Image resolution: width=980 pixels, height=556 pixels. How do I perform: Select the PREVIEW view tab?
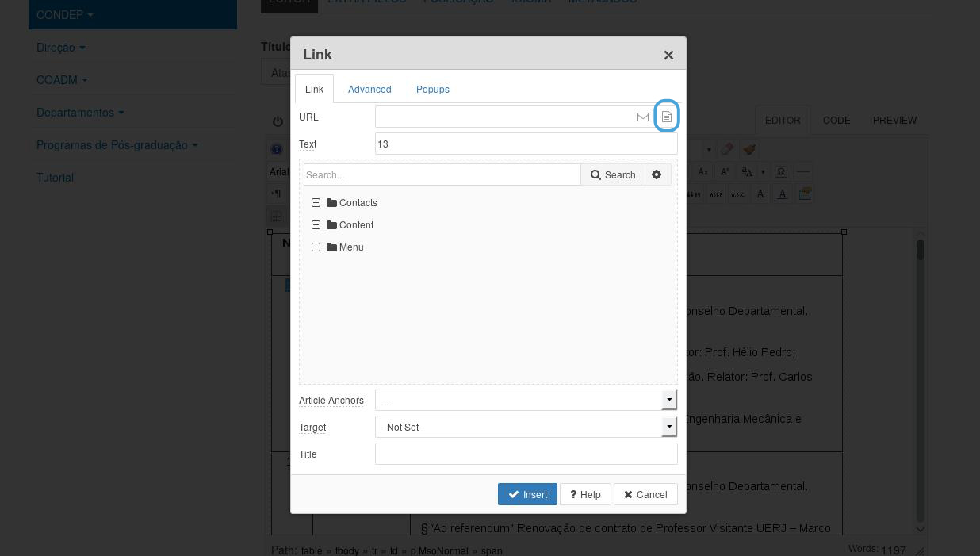tap(894, 121)
